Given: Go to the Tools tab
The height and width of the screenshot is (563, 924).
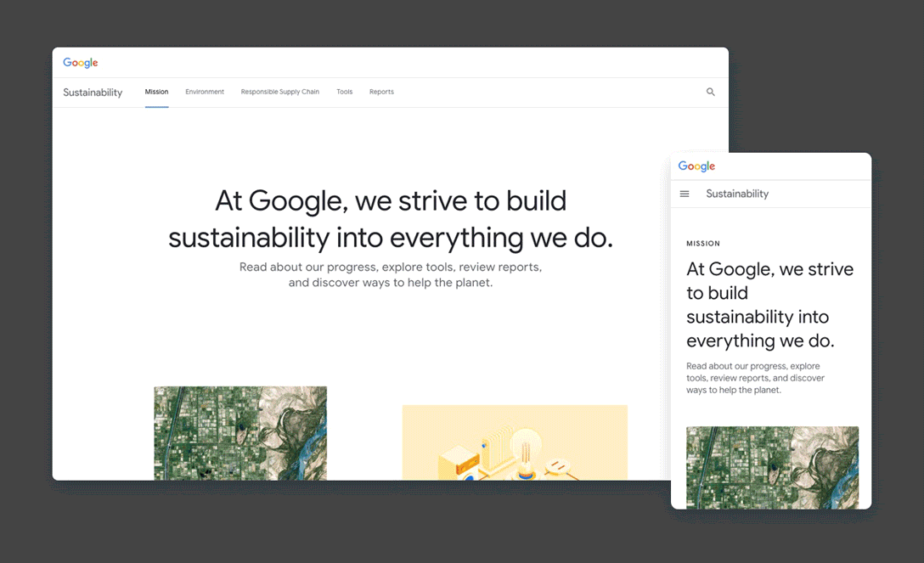Looking at the screenshot, I should coord(345,92).
